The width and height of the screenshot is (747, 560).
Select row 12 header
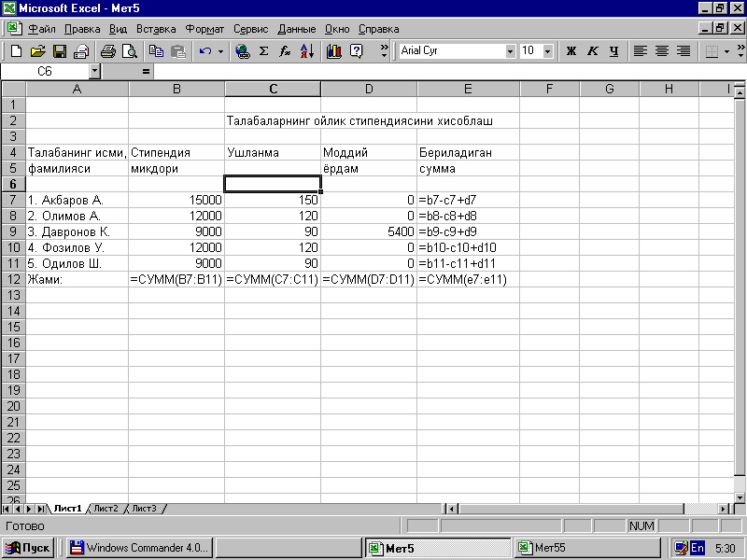[13, 279]
